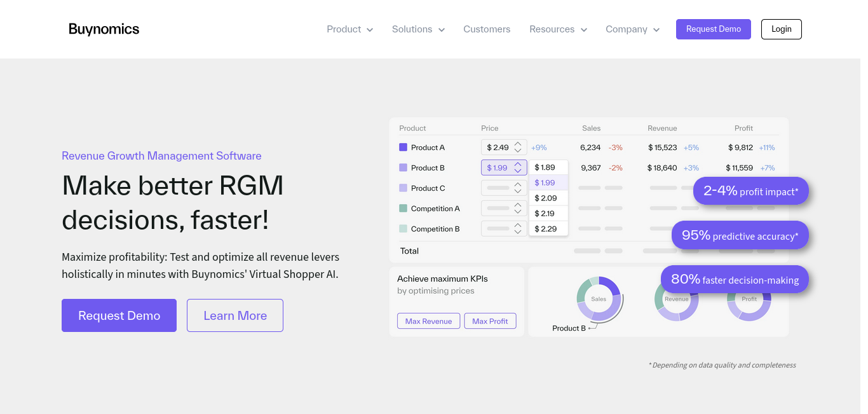Select the $ 2.29 price option
The image size is (868, 414).
coord(548,228)
